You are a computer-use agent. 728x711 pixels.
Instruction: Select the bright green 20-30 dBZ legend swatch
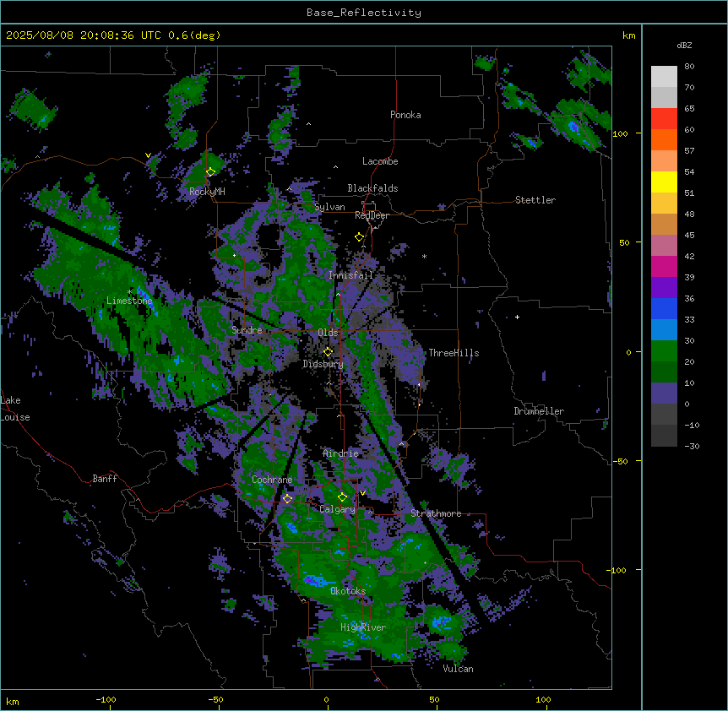[664, 351]
